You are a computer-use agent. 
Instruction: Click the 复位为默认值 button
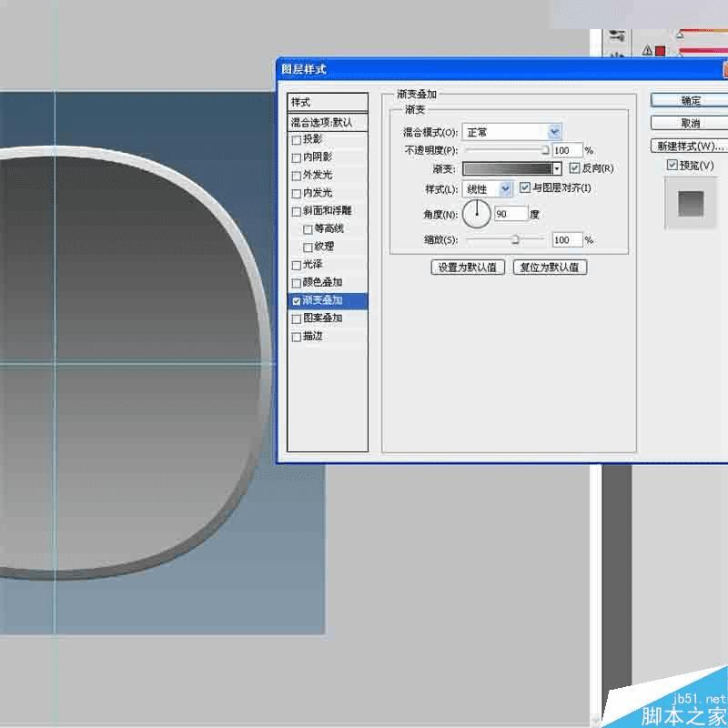pyautogui.click(x=550, y=268)
